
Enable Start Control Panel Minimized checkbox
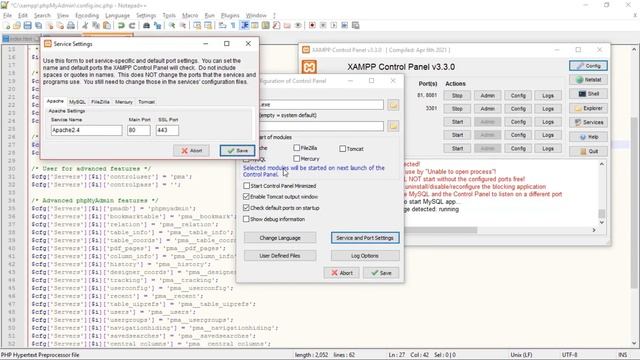coord(246,186)
